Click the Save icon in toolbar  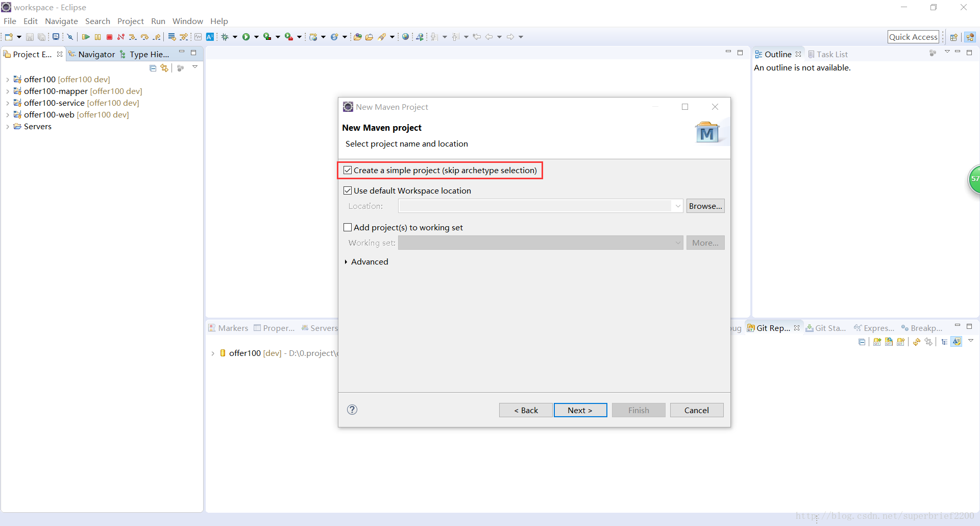tap(30, 37)
